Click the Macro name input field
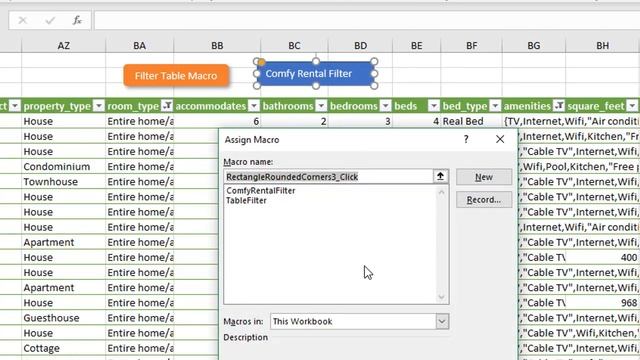The width and height of the screenshot is (640, 360). [329, 176]
